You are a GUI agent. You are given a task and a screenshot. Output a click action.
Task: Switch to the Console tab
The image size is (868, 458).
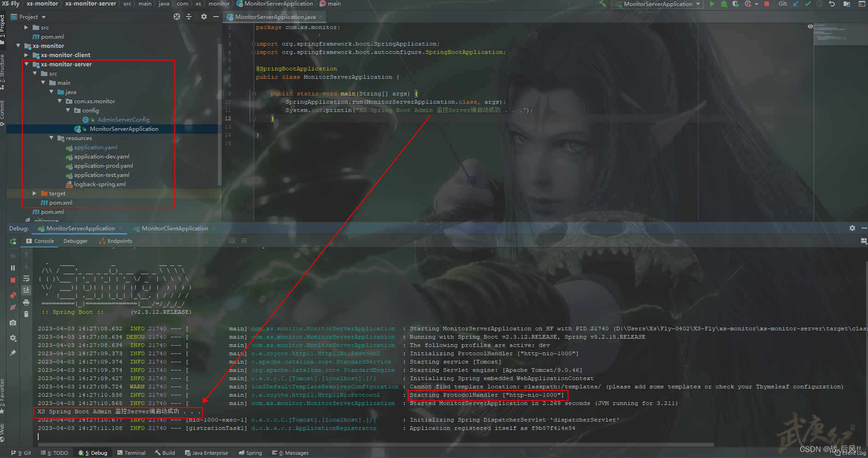click(40, 241)
